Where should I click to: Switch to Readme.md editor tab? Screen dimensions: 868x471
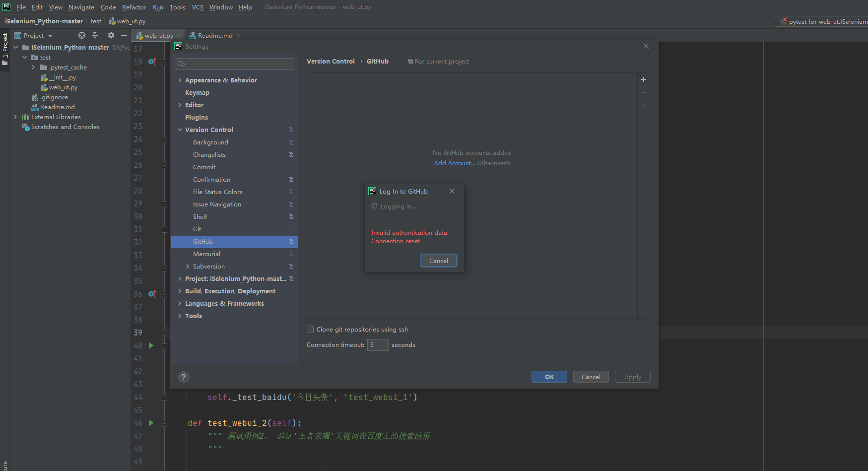(x=215, y=35)
